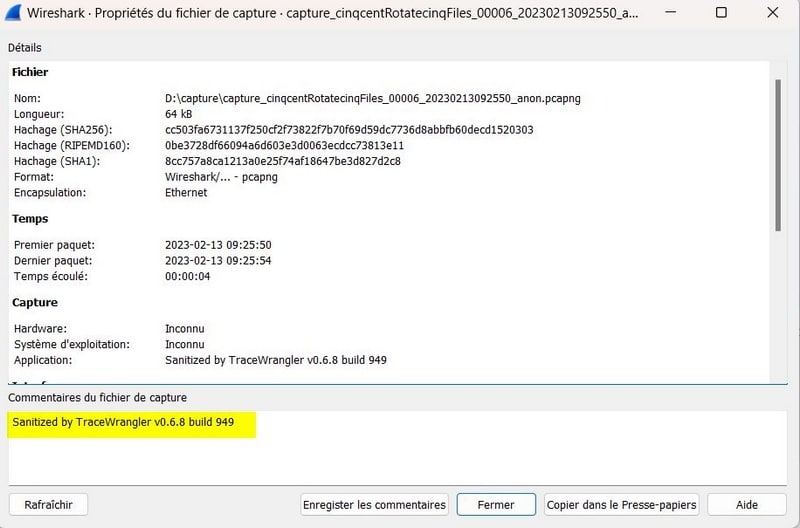The image size is (800, 528).
Task: Maximize the capture properties window
Action: click(x=721, y=12)
